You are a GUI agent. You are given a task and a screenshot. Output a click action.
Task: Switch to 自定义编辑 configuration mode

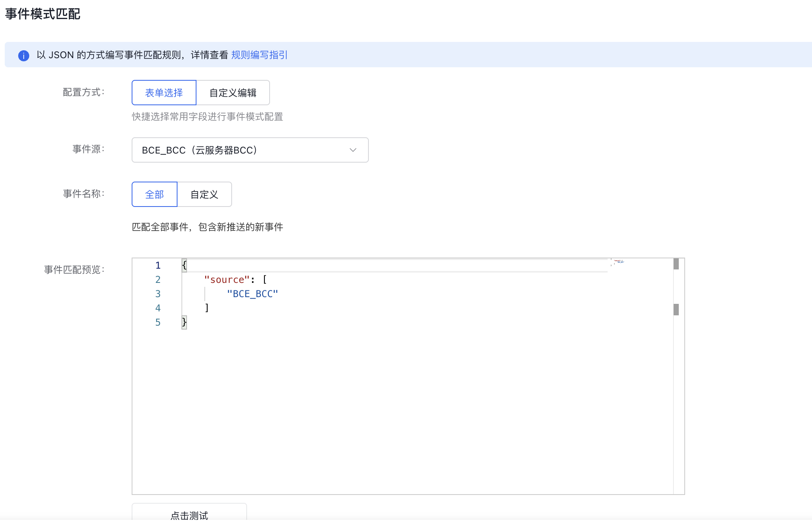coord(233,93)
